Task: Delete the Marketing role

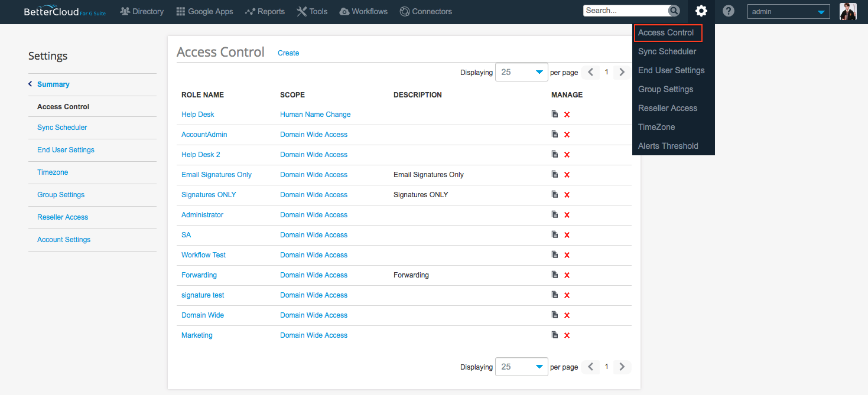Action: click(x=567, y=335)
